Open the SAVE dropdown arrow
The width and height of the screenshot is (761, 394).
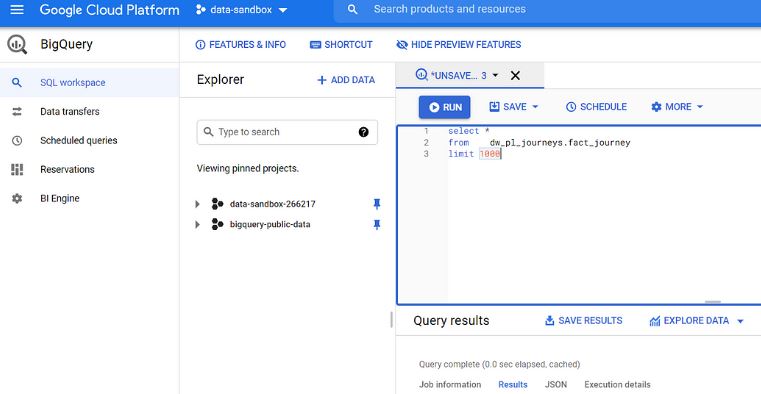(535, 107)
